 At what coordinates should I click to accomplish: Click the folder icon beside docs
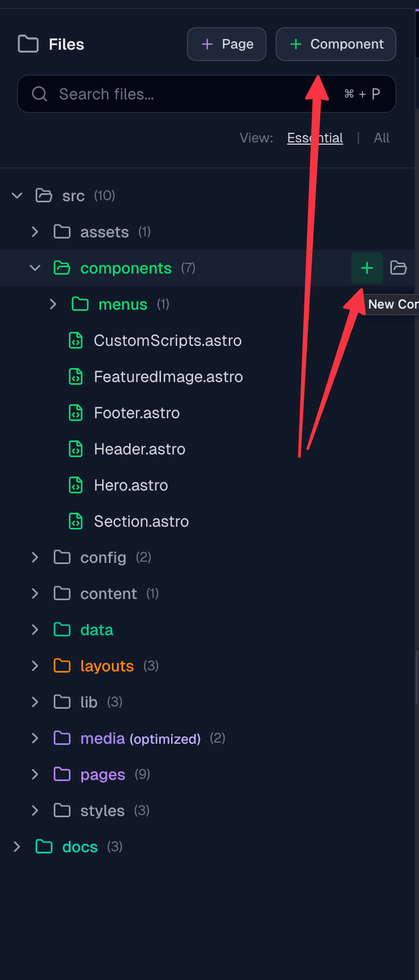click(43, 847)
